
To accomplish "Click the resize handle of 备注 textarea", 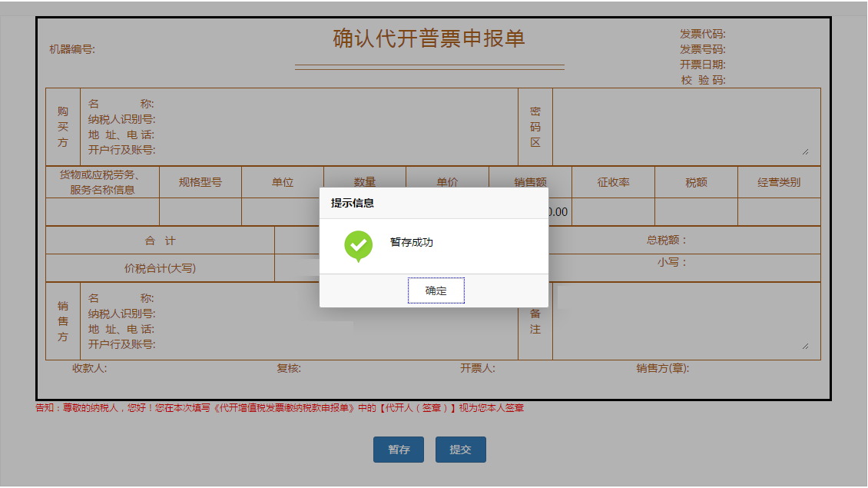I will click(x=806, y=346).
